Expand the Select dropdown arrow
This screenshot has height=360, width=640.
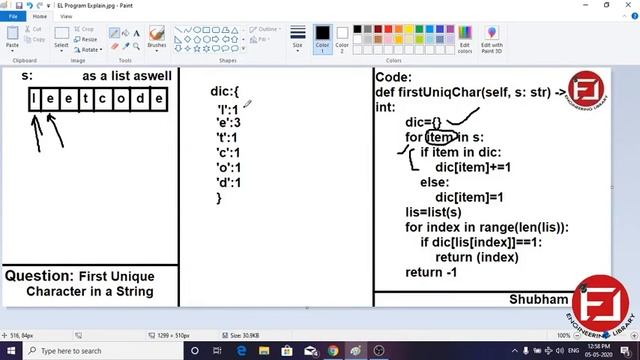(x=61, y=51)
